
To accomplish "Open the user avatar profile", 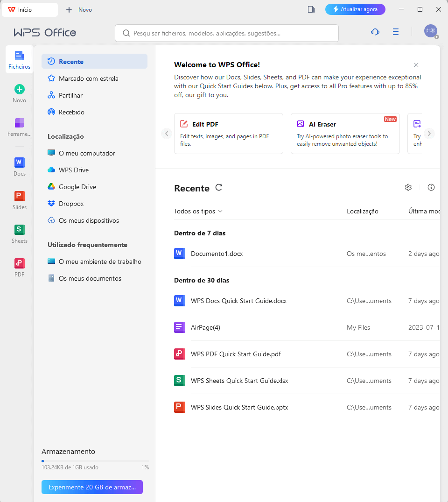I will point(431,31).
